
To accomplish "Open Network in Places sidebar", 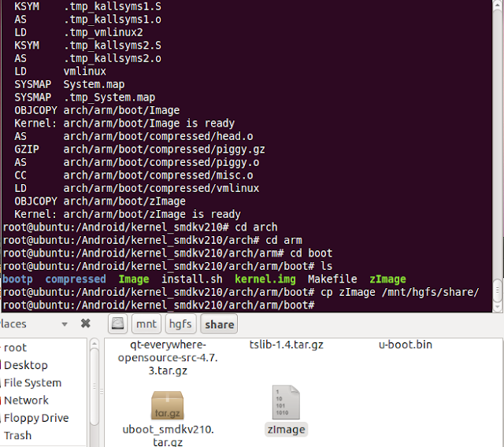I will click(x=26, y=401).
